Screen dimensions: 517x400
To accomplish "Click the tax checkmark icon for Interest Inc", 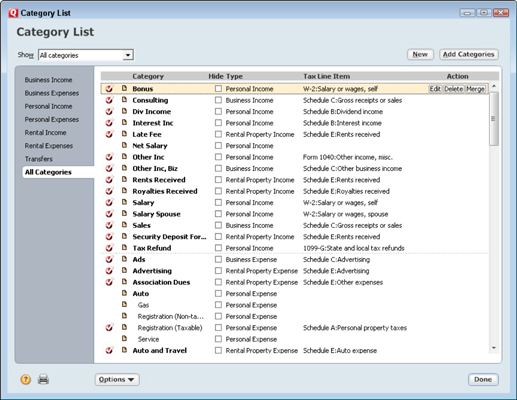I will click(x=109, y=123).
